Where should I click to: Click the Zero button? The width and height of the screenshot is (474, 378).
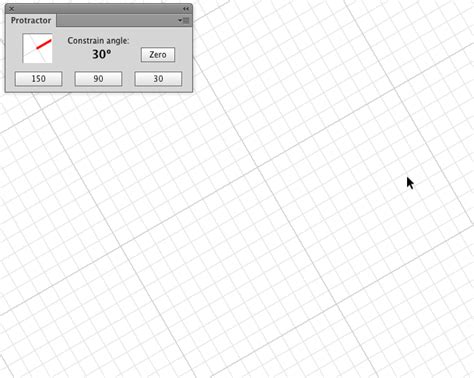click(158, 55)
